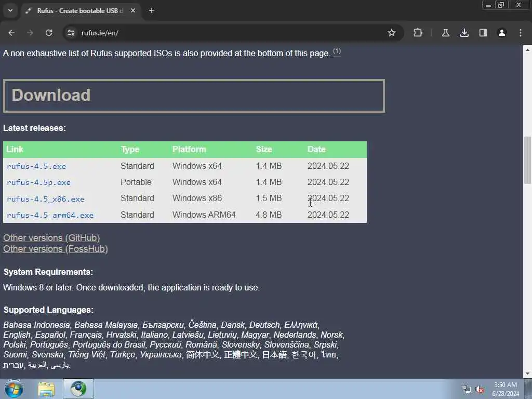Click the Supported Languages heading

(48, 310)
